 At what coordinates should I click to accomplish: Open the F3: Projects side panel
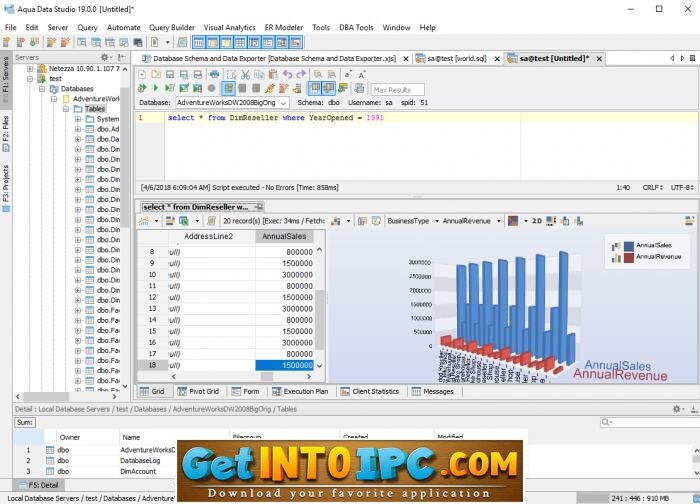(x=6, y=187)
